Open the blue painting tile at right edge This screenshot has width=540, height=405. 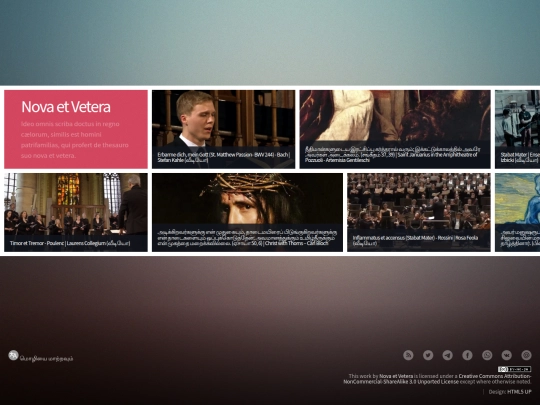point(518,212)
